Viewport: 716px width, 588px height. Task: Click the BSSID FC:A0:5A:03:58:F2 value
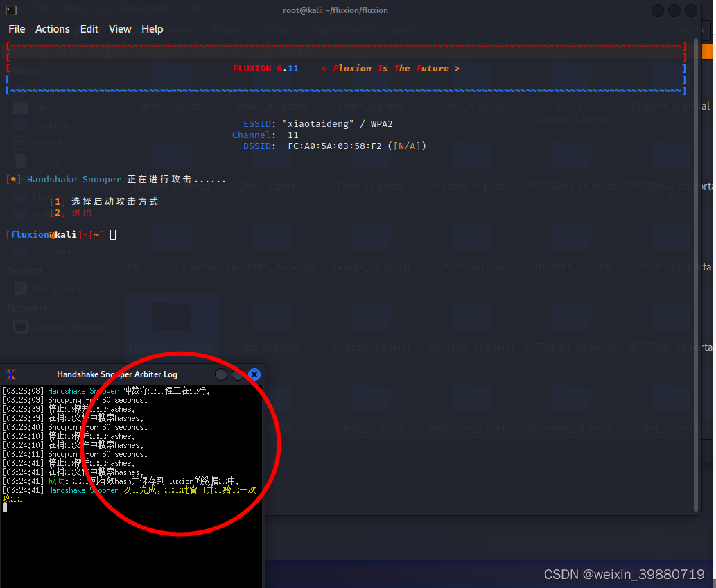tap(335, 146)
